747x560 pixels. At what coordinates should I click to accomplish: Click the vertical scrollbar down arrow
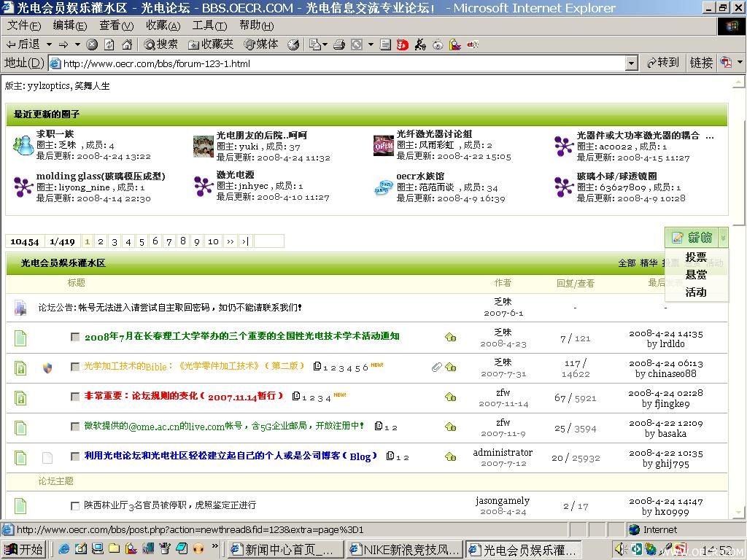click(x=738, y=513)
